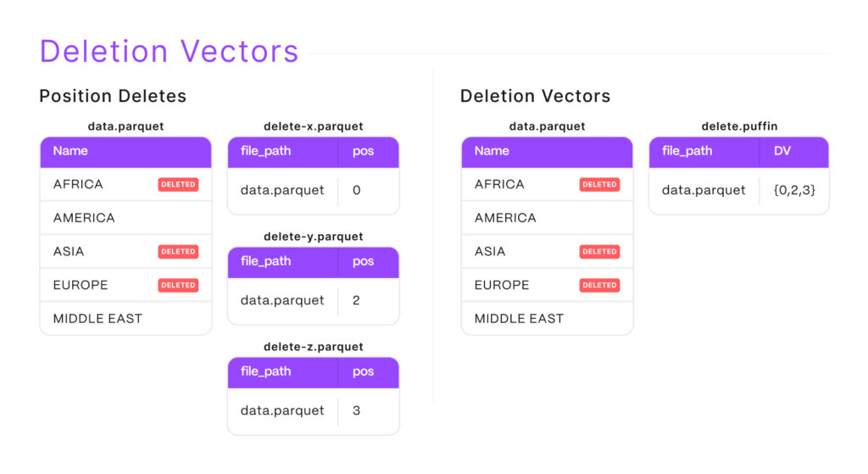
Task: Select the delete-y.parquet file label
Action: tap(313, 237)
